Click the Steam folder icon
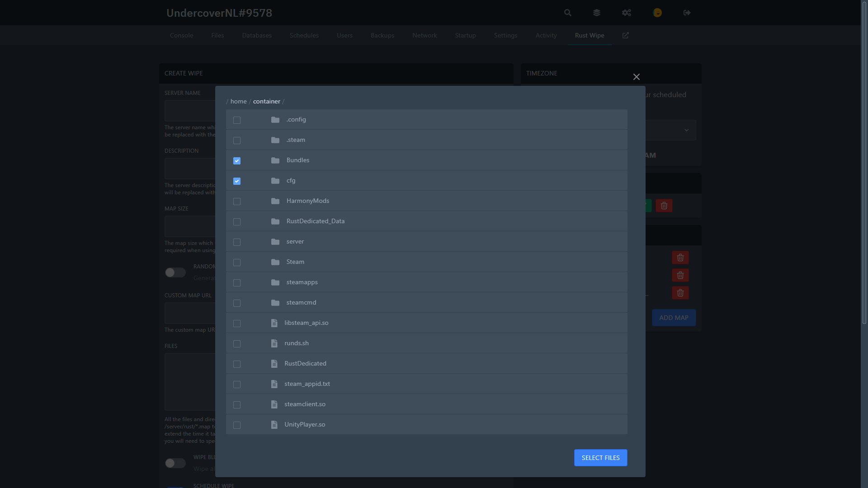 click(x=275, y=262)
